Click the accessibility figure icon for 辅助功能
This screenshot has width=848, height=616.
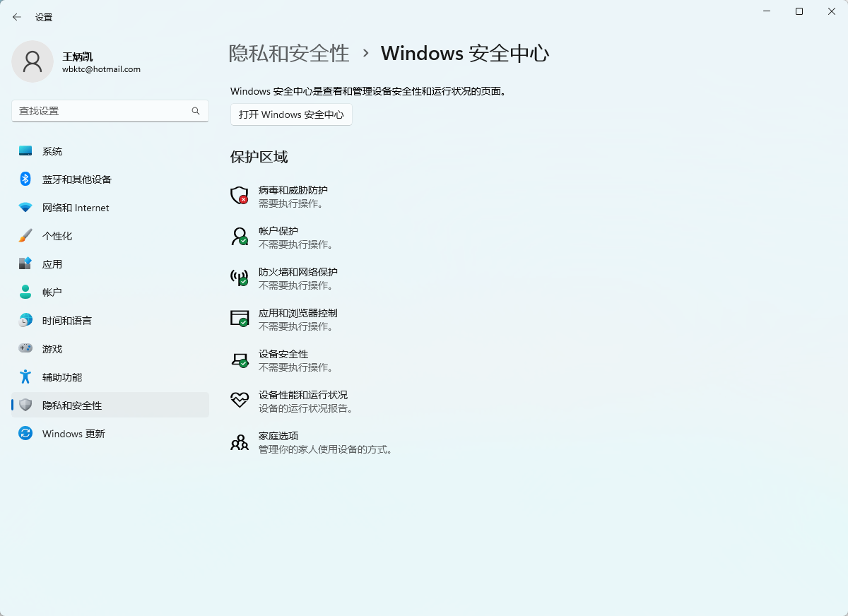(25, 377)
